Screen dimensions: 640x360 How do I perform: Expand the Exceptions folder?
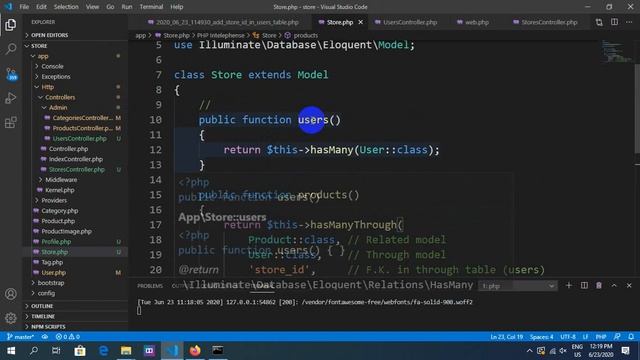point(56,76)
